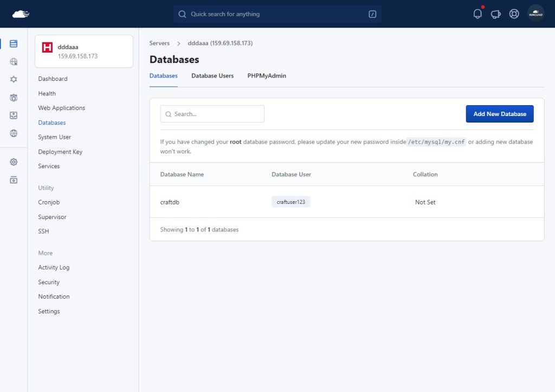Image resolution: width=555 pixels, height=392 pixels.
Task: Open Security under More
Action: (49, 282)
